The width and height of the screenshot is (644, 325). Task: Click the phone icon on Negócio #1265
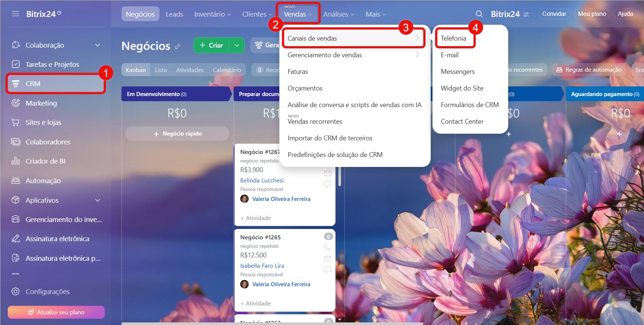[x=327, y=247]
